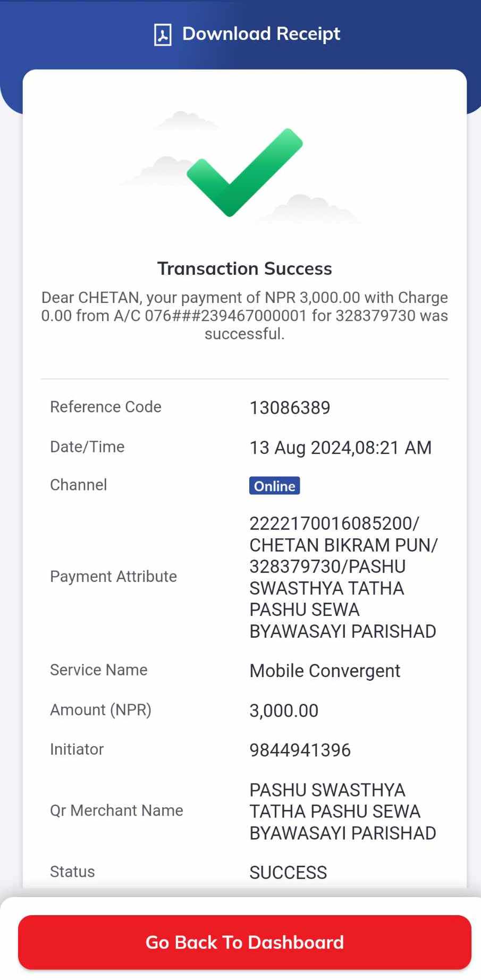This screenshot has width=481, height=980.
Task: Tap the payment attribute details value
Action: pos(343,577)
